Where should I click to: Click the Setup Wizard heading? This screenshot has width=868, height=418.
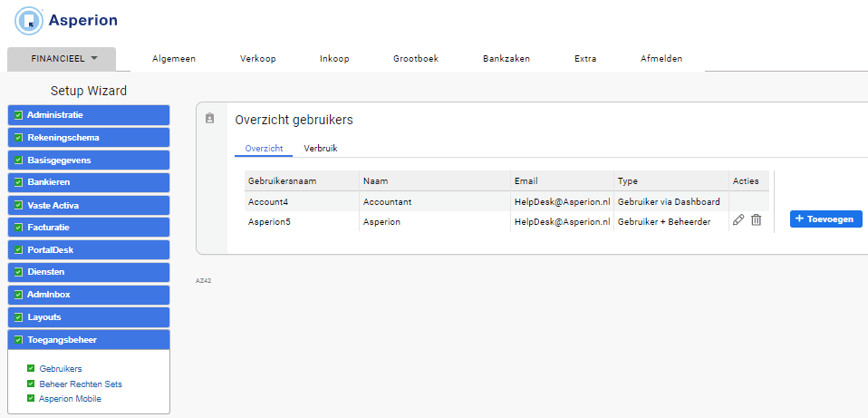(x=89, y=91)
